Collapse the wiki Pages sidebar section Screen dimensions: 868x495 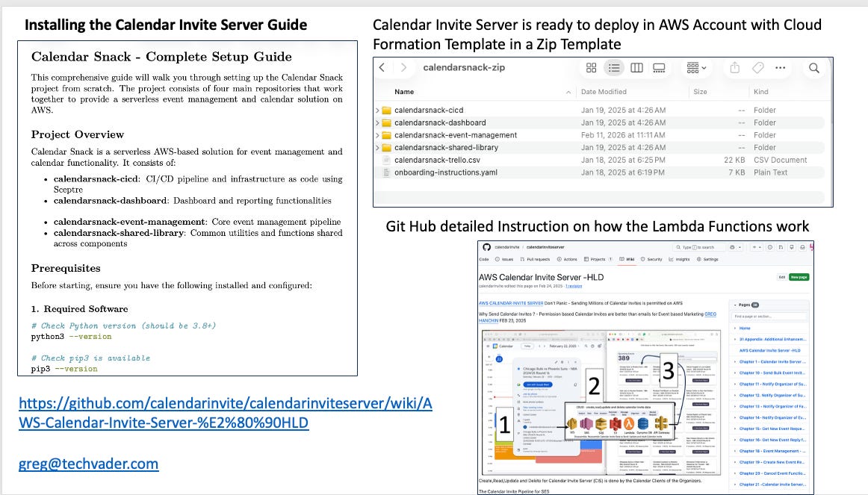[735, 305]
